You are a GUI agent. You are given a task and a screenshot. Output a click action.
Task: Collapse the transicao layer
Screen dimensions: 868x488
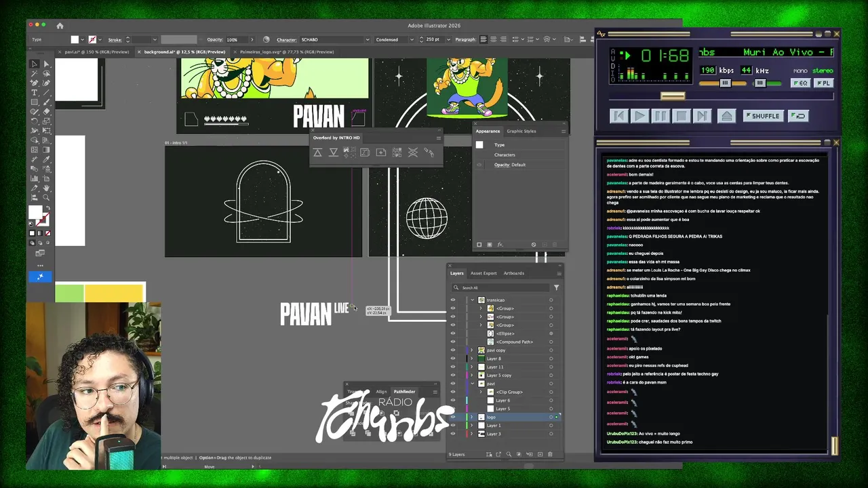[x=473, y=300]
